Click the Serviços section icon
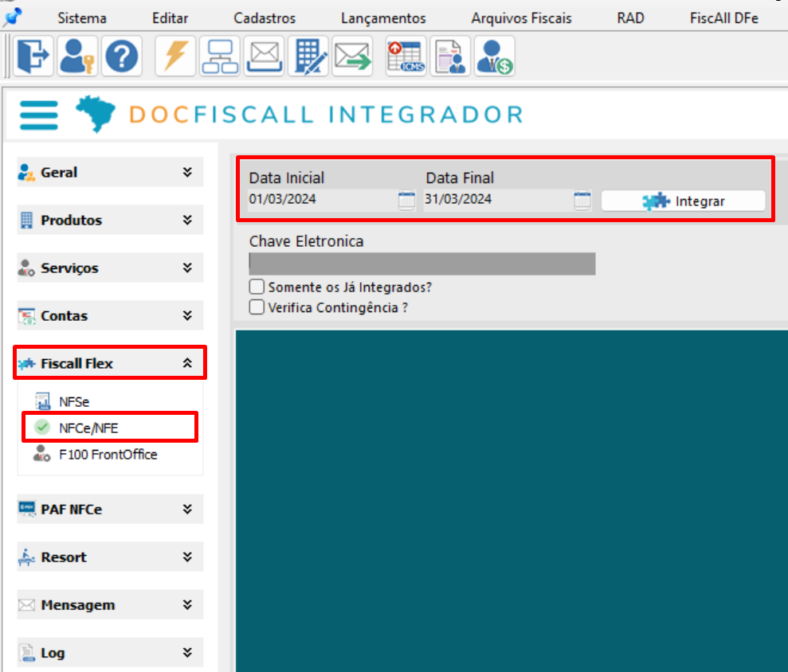The height and width of the screenshot is (672, 788). (26, 268)
